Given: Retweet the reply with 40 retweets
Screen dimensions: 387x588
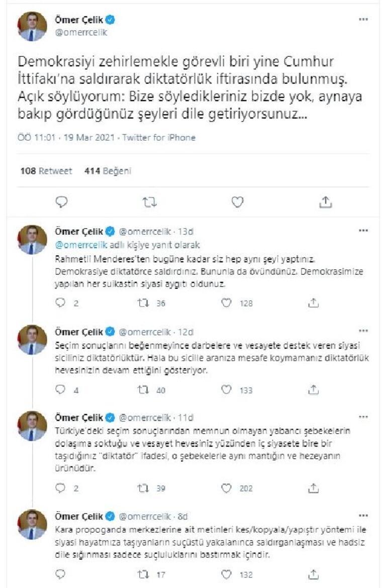Looking at the screenshot, I should 142,387.
